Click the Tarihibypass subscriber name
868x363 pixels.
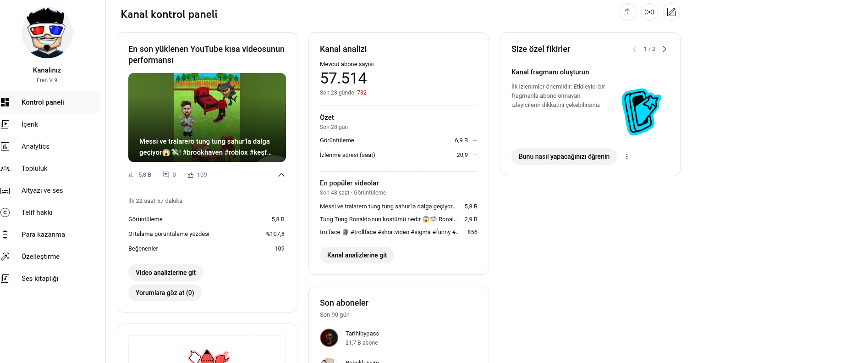coord(362,334)
